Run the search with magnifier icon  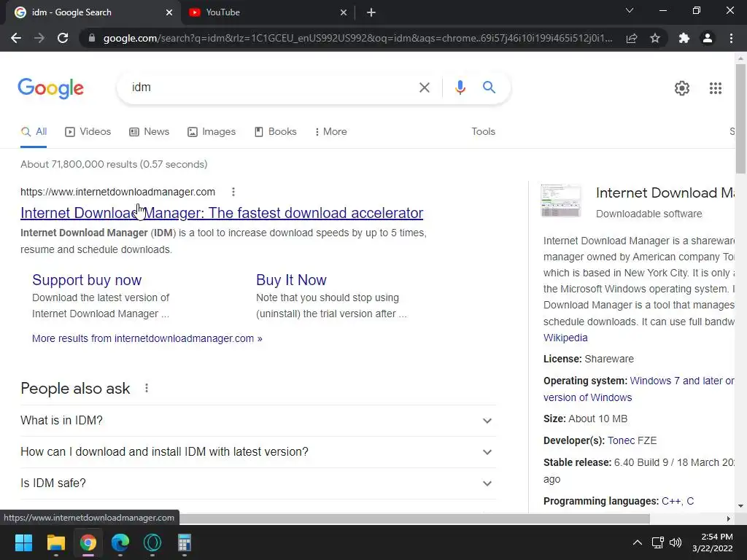[489, 87]
